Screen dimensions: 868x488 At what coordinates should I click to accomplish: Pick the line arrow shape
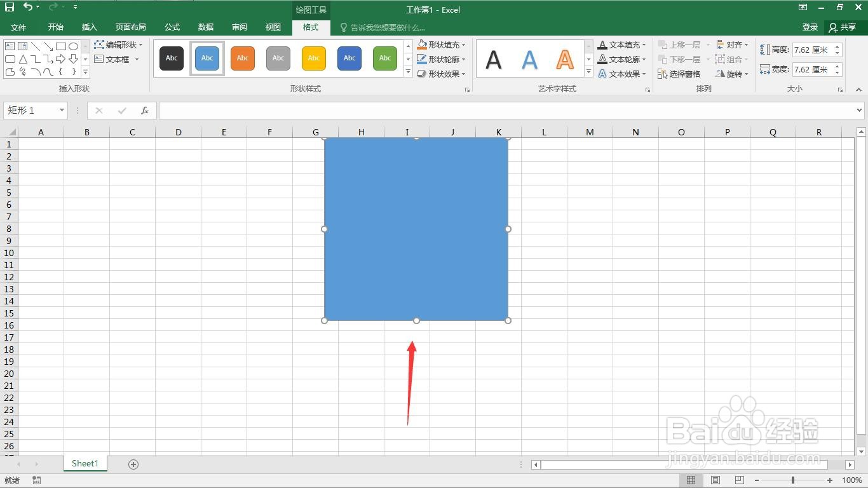pyautogui.click(x=48, y=46)
